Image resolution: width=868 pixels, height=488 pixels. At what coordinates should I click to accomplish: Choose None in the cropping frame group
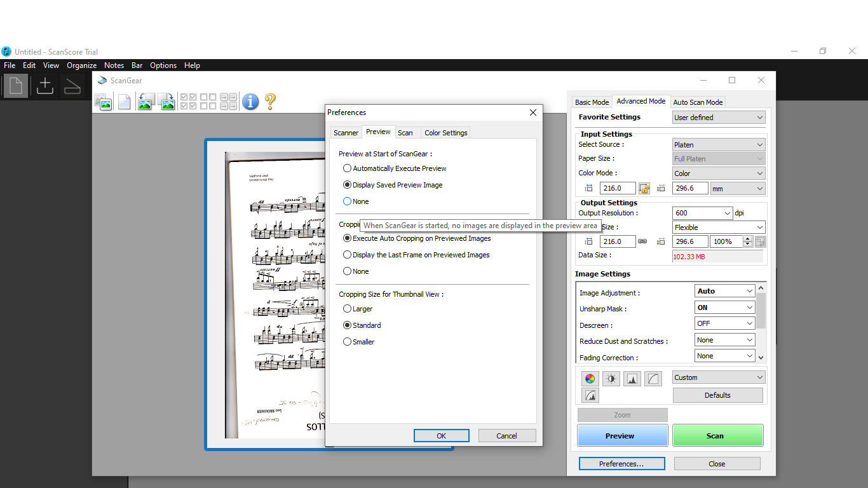(356, 271)
